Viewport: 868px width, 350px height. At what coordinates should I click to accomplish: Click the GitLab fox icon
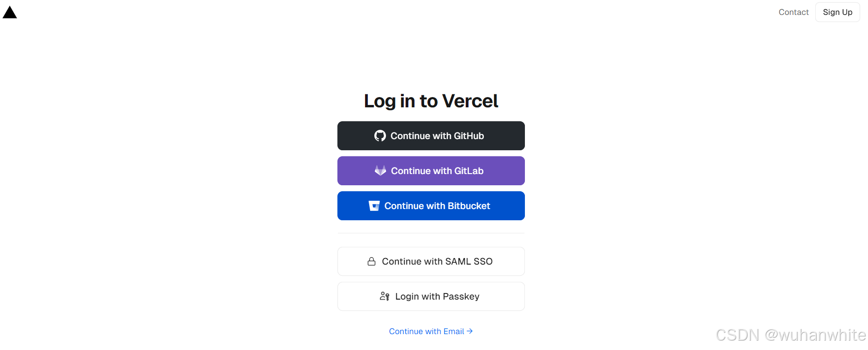(x=380, y=170)
